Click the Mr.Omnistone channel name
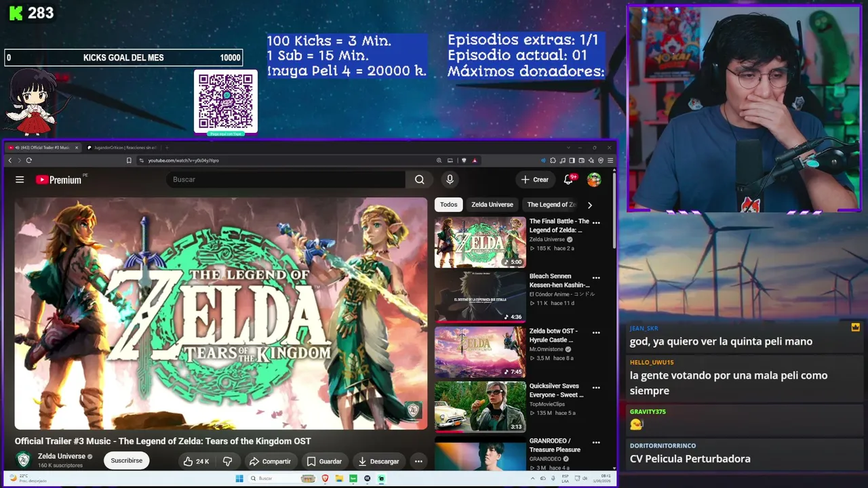The height and width of the screenshot is (488, 868). point(547,349)
